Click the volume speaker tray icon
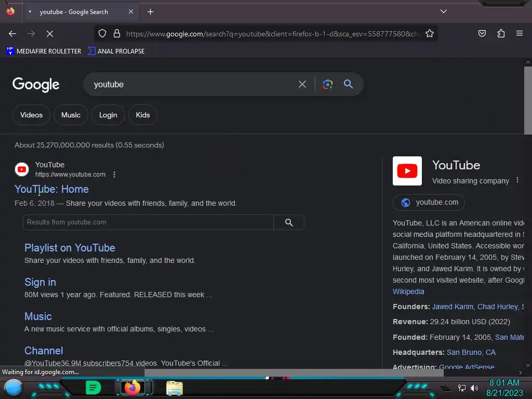Screen dimensions: 532x399 pos(474,388)
